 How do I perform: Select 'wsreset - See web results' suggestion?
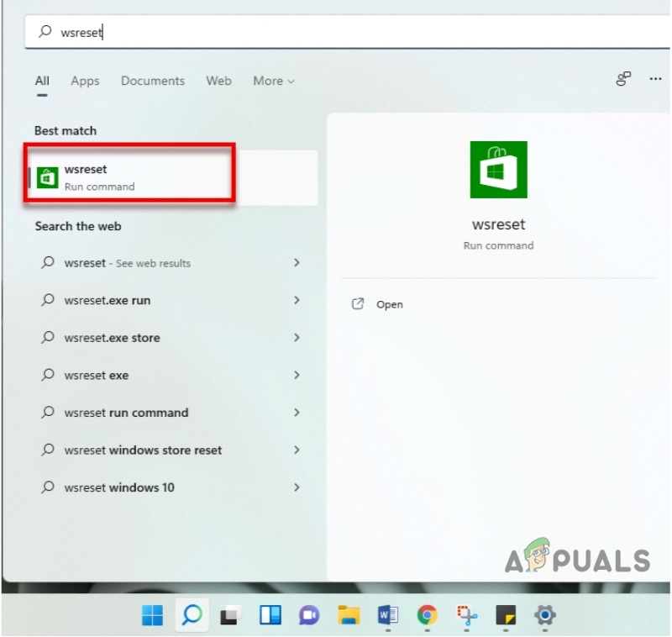171,263
